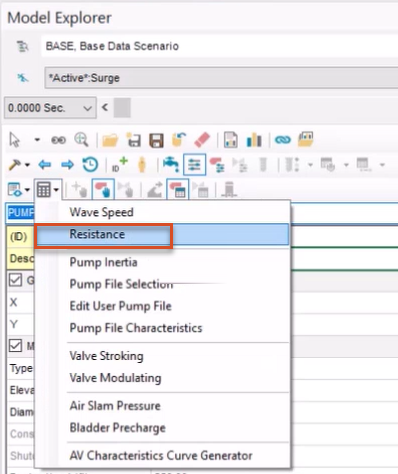Click the hammer tools icon
The image size is (398, 474).
[x=15, y=165]
